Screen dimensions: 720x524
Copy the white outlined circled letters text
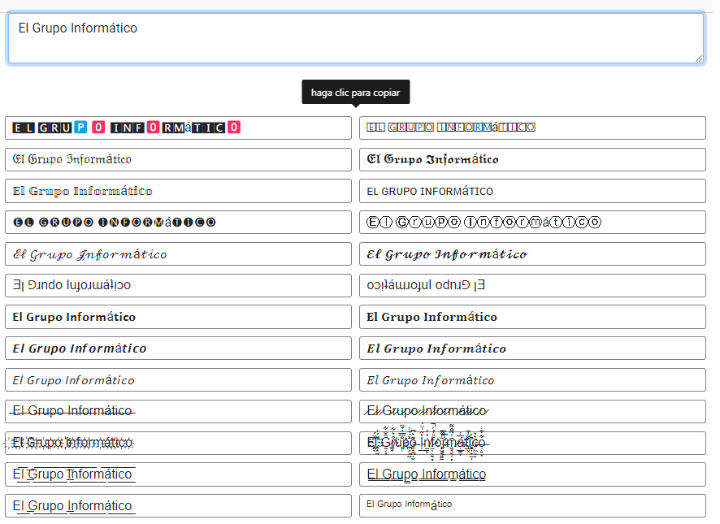(532, 222)
